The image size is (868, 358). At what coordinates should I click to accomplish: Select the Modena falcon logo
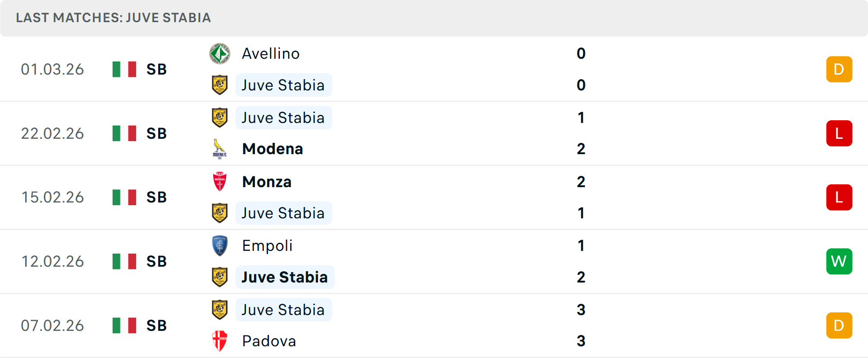[220, 149]
